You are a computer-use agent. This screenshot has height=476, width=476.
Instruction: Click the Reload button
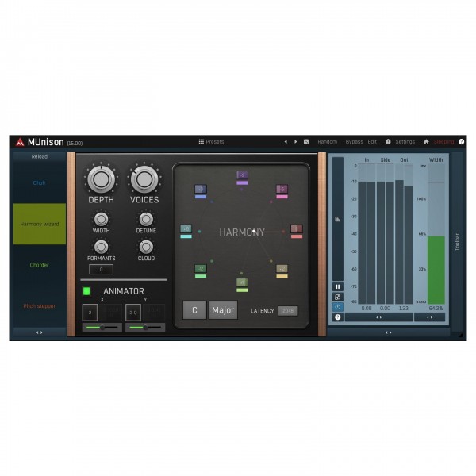point(40,156)
